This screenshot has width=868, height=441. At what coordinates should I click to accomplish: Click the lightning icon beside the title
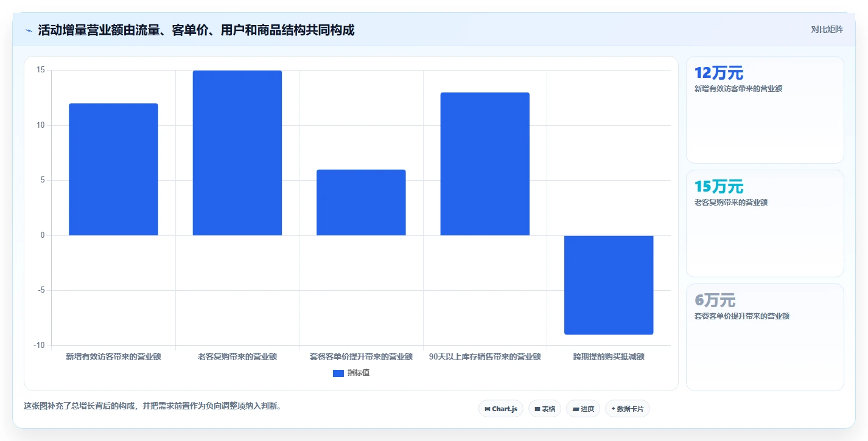coord(29,30)
